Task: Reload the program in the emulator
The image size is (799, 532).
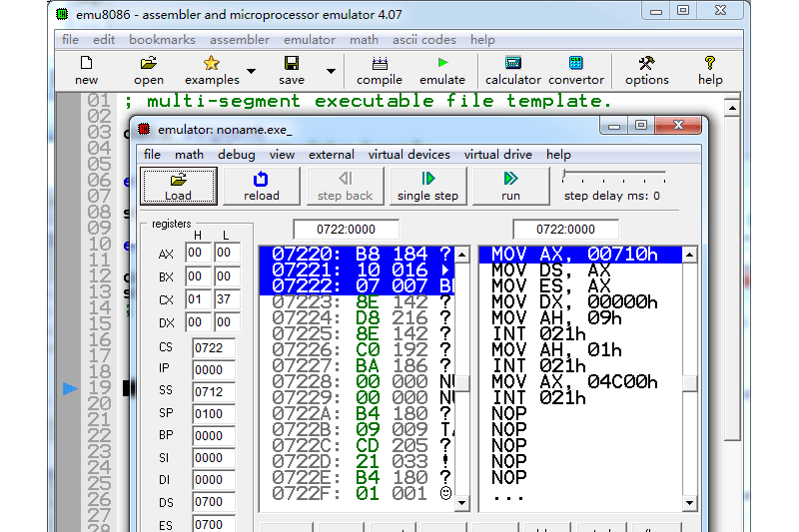Action: point(262,187)
